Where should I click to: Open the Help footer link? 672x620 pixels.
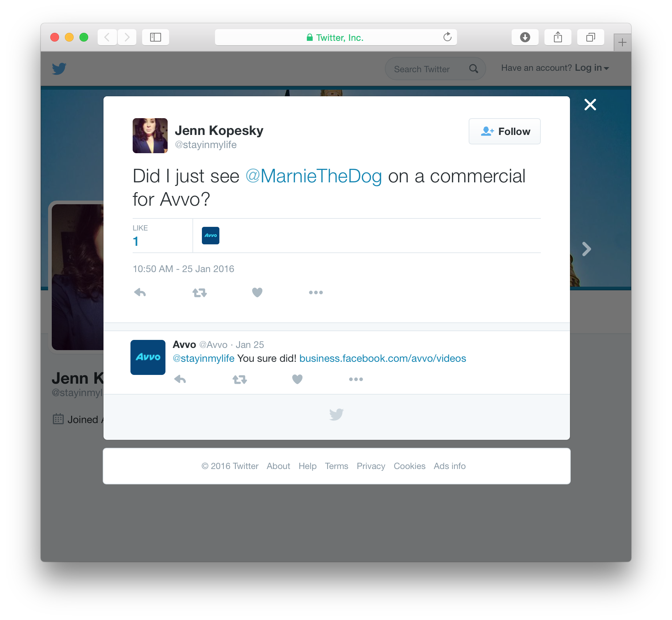308,466
